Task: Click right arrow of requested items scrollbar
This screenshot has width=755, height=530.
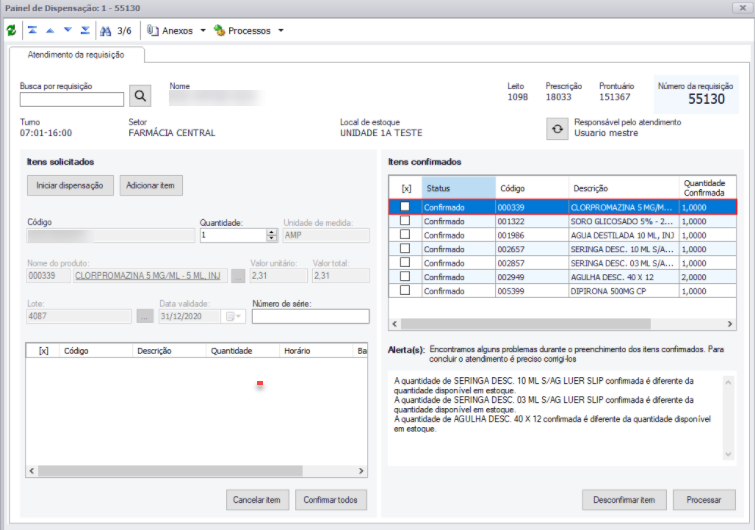Action: [x=361, y=471]
